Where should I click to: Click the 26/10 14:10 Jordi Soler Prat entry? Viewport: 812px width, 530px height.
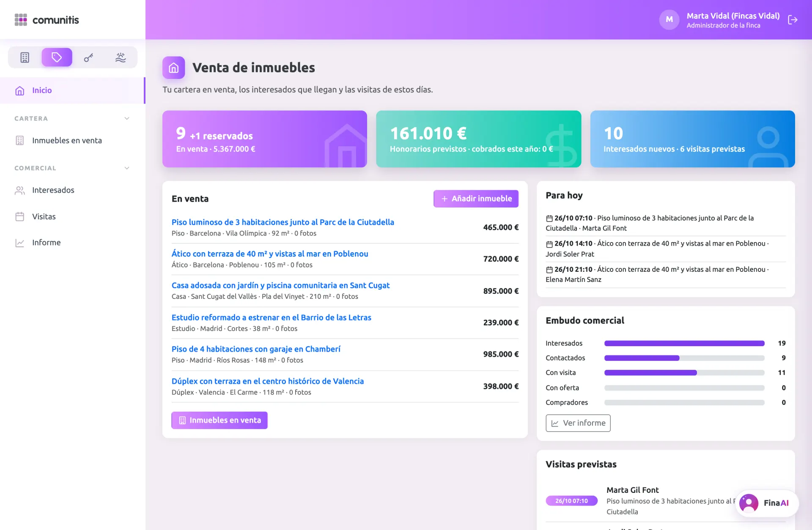665,249
